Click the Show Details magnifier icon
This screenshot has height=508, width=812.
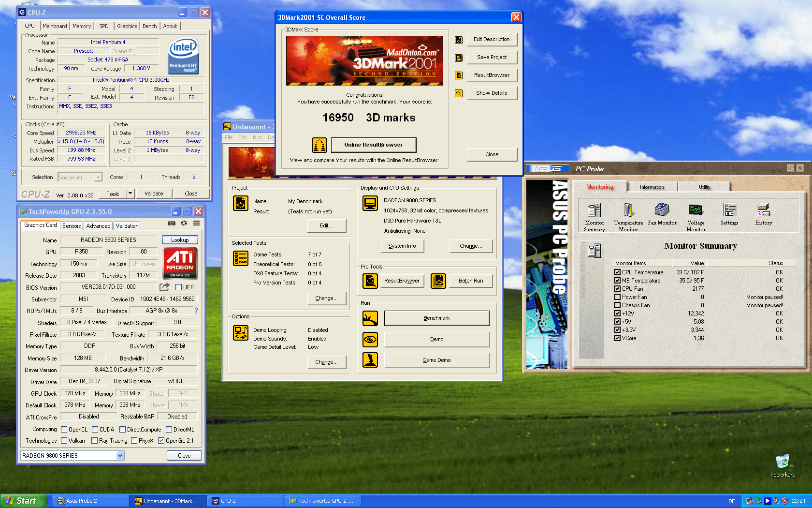[459, 93]
